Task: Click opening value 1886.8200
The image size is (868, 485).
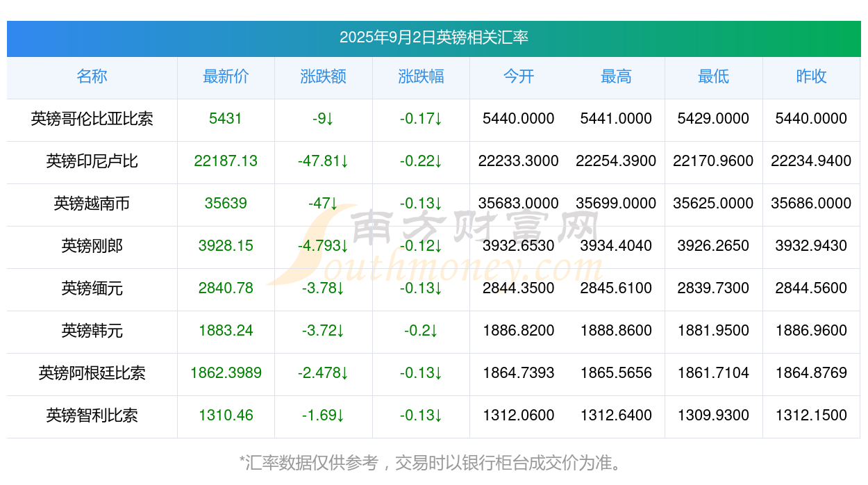Action: pyautogui.click(x=519, y=331)
